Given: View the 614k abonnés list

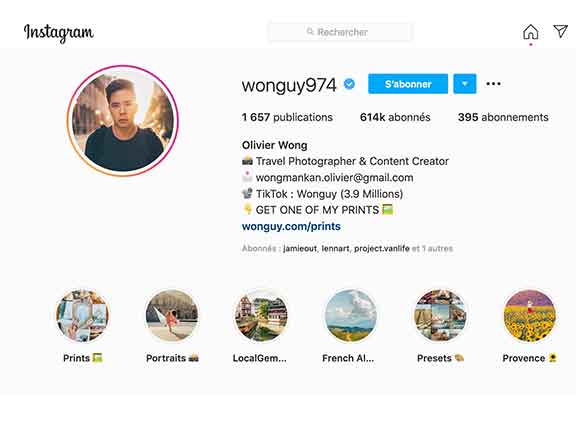Looking at the screenshot, I should click(395, 117).
